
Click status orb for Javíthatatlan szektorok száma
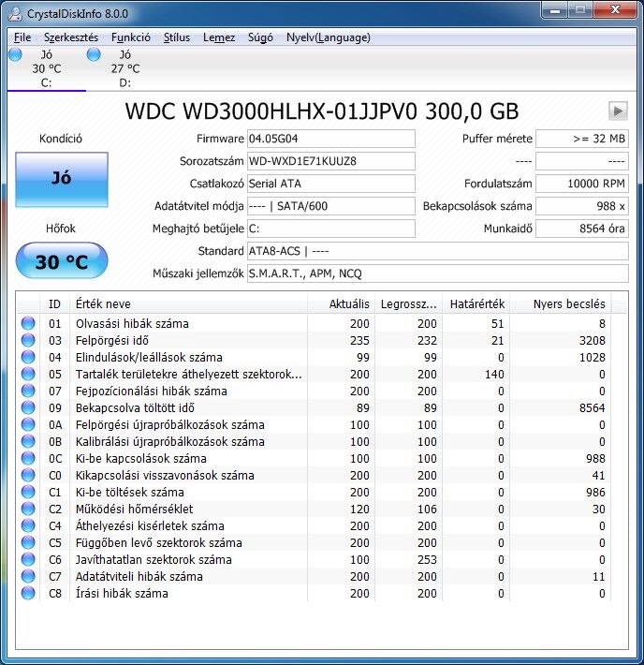28,559
